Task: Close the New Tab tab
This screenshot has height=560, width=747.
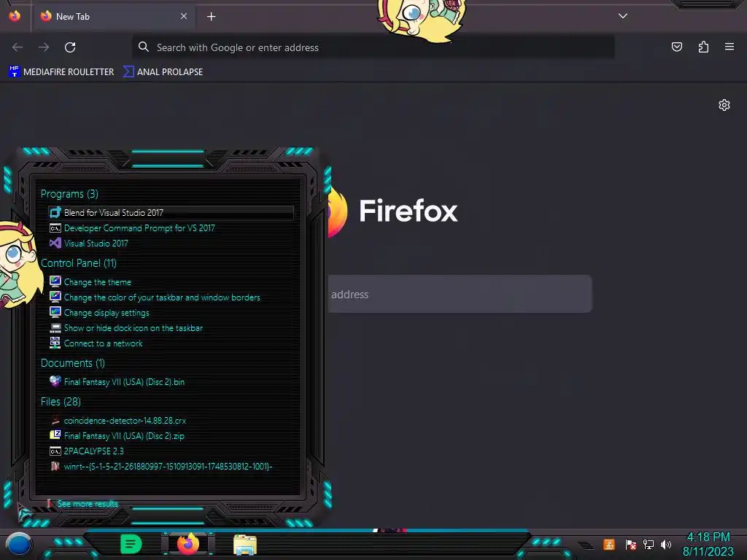Action: coord(183,16)
